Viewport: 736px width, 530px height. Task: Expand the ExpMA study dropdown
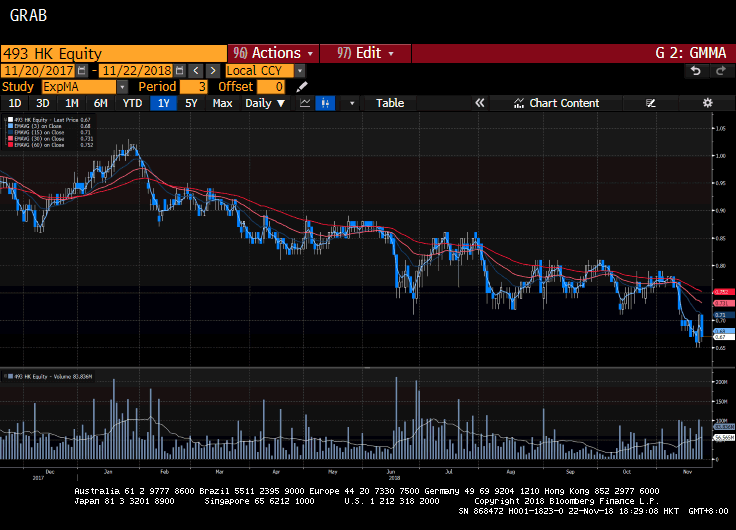(x=122, y=87)
